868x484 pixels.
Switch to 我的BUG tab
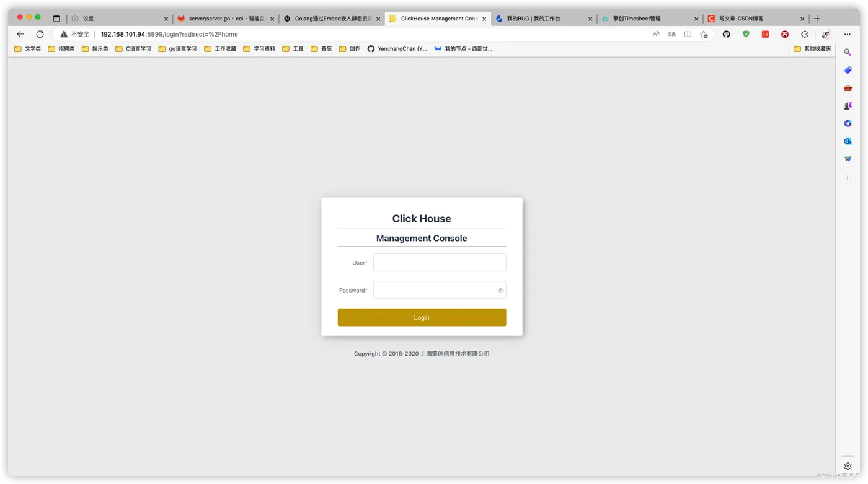coord(542,19)
